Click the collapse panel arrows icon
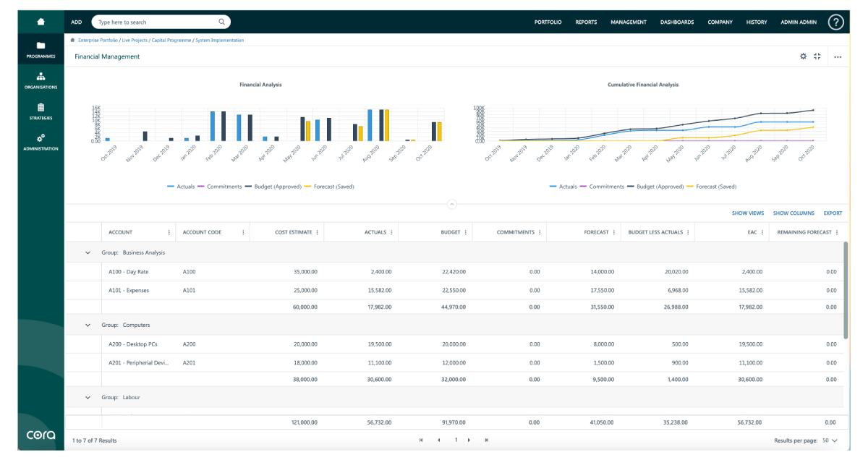 817,56
